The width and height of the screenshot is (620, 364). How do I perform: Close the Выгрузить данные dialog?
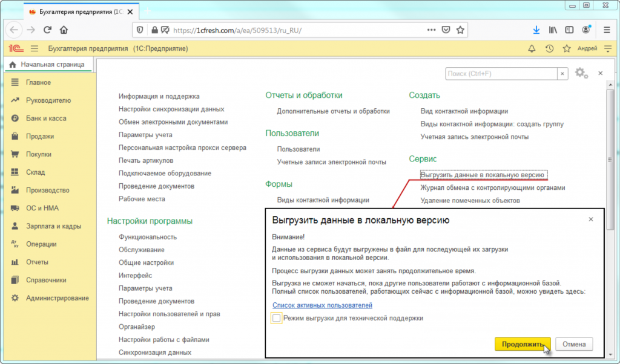tap(591, 219)
